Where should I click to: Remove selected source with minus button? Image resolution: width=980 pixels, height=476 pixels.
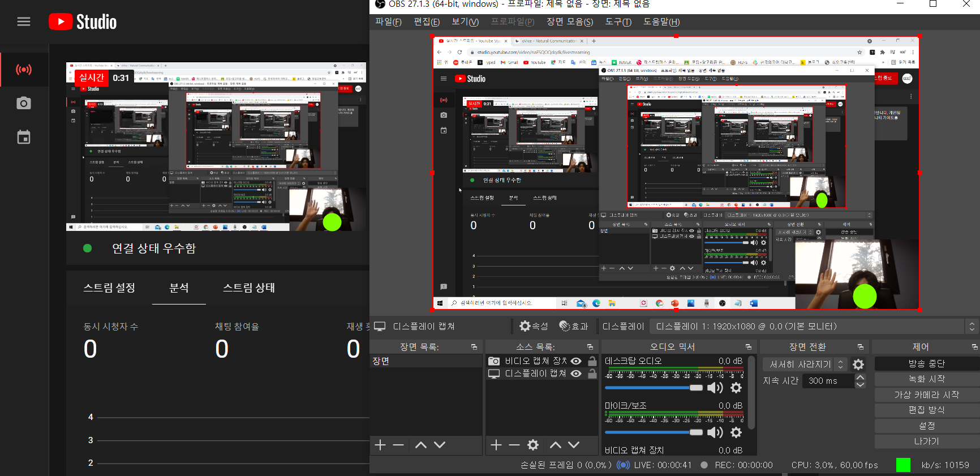point(514,445)
